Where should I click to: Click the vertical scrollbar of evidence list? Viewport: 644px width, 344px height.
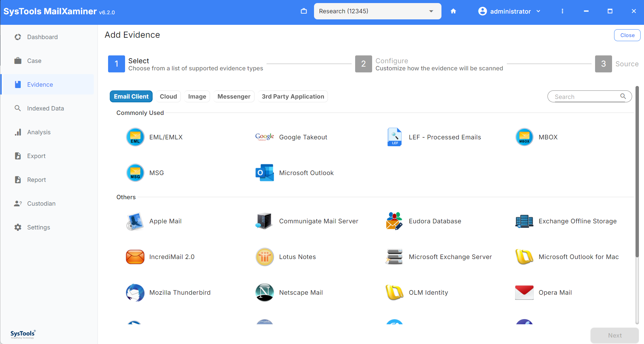(637, 204)
